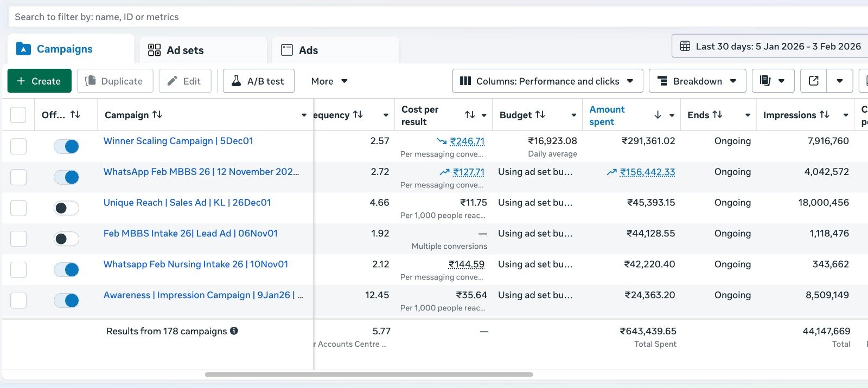Screen dimensions: 868x388
Task: Click the horizontal scrollbar at table bottom
Action: click(x=369, y=374)
